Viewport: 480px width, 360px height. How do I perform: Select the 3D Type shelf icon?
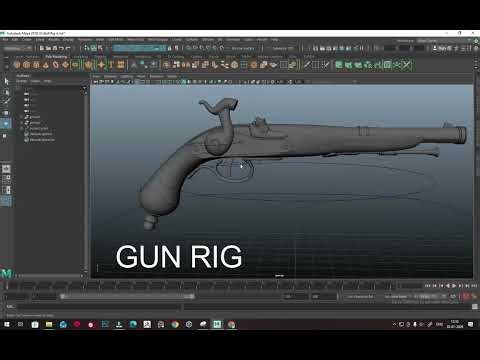111,65
